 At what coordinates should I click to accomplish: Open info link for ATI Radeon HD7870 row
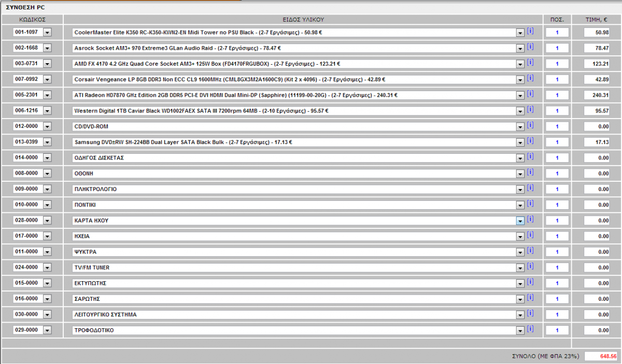pyautogui.click(x=530, y=94)
